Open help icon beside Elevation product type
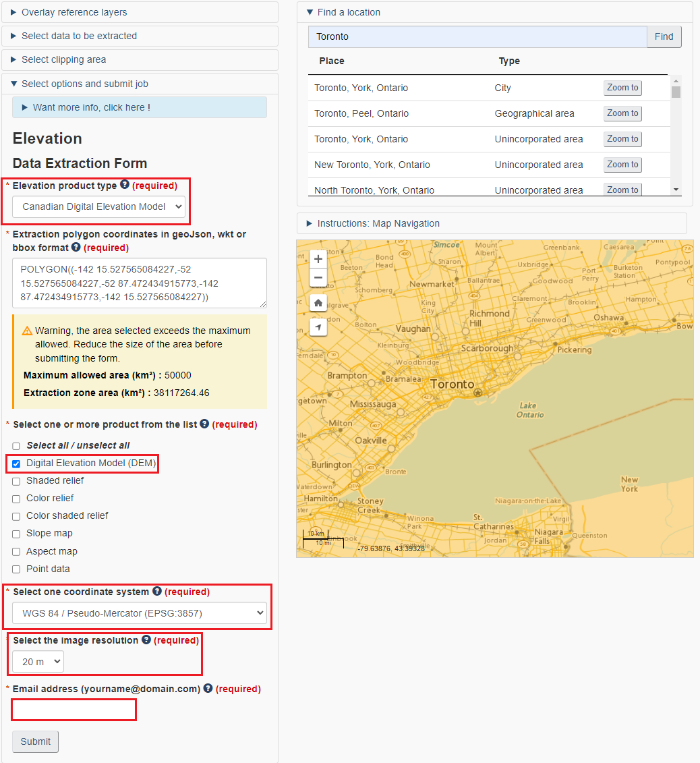This screenshot has height=763, width=700. click(125, 186)
